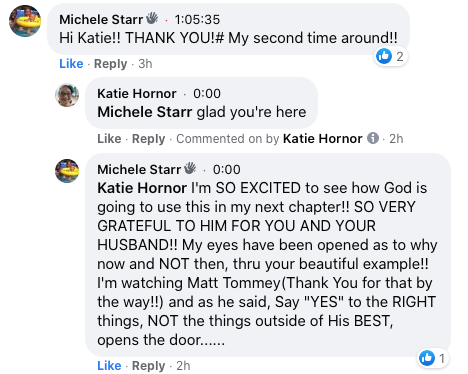Click the thumbs-up reaction showing 2 likes
The height and width of the screenshot is (374, 468).
(x=391, y=56)
